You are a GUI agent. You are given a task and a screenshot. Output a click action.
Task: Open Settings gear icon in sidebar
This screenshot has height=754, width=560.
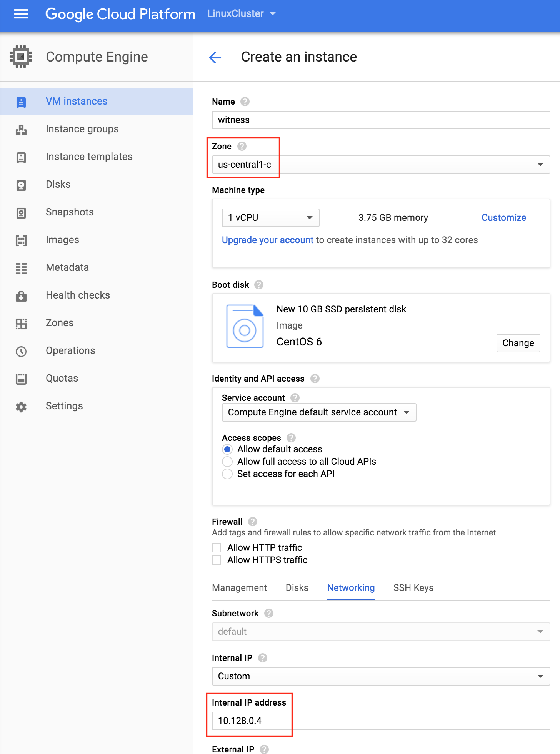tap(21, 407)
